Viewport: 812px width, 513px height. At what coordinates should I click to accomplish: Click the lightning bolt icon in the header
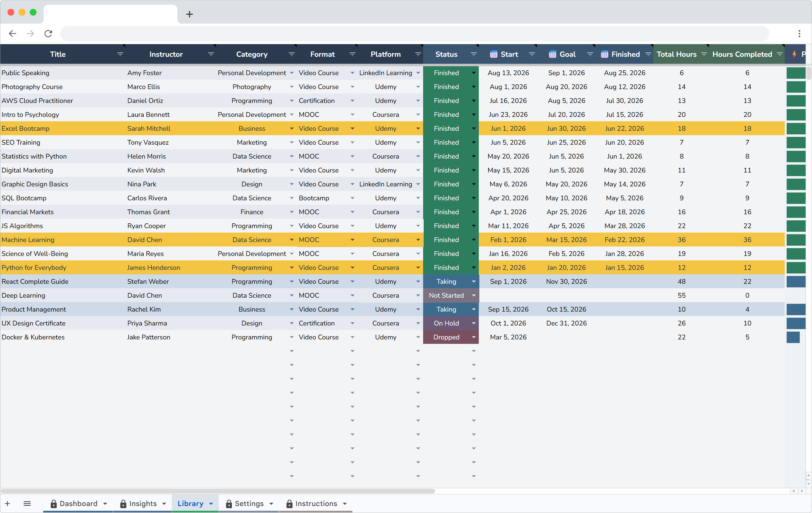click(794, 54)
